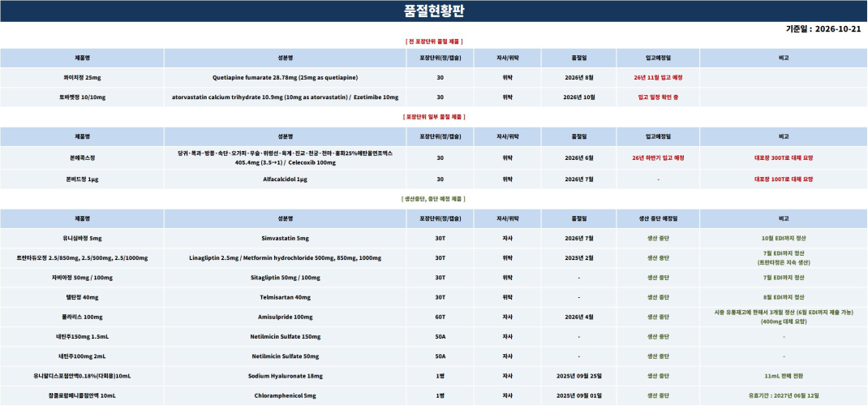The height and width of the screenshot is (406, 868).
Task: Select the Alfacalcidol 1μg ingredient cell
Action: [285, 179]
